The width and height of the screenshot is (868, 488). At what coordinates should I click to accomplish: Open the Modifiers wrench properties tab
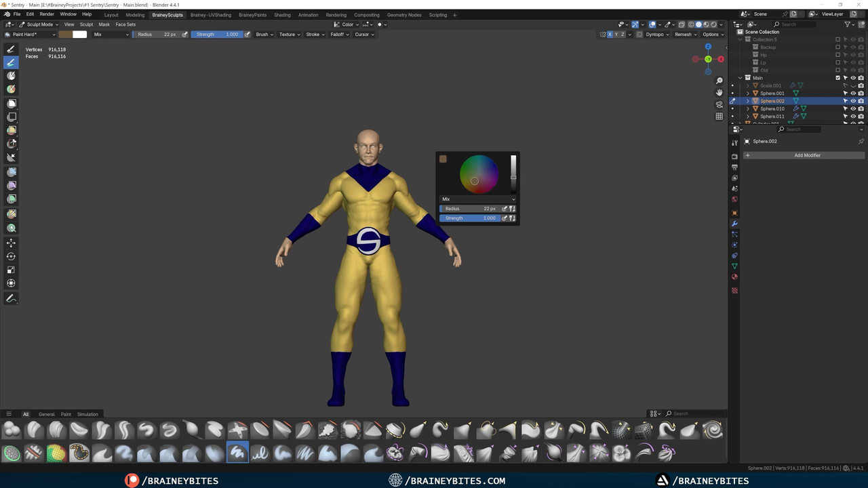pyautogui.click(x=734, y=224)
